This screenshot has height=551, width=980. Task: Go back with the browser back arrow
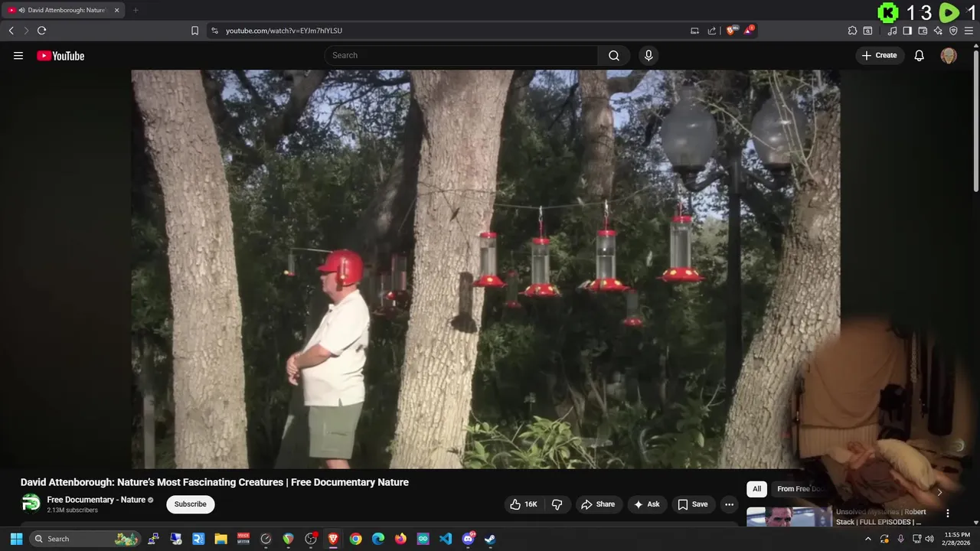click(11, 31)
